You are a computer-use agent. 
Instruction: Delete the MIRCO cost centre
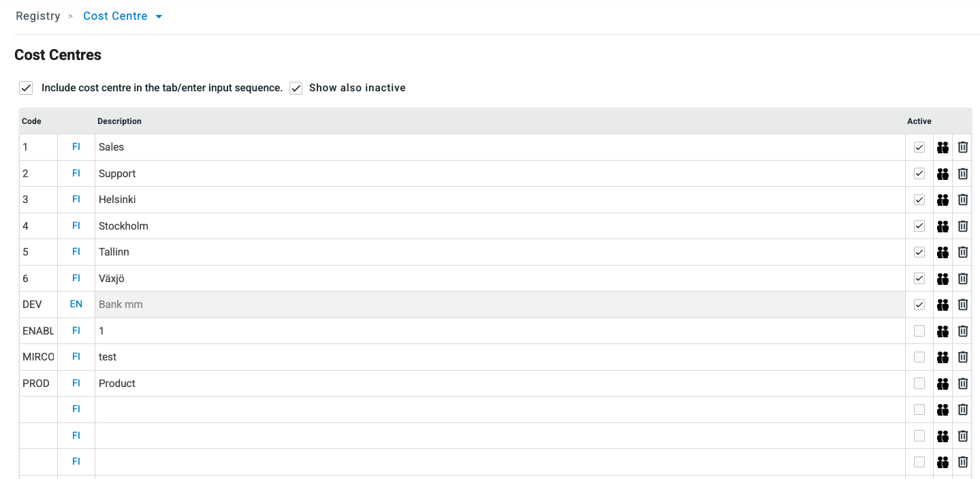tap(963, 357)
